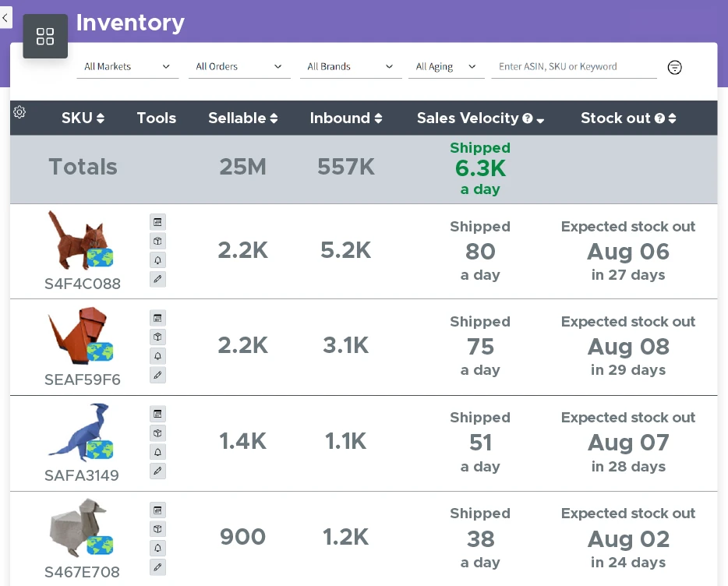The width and height of the screenshot is (728, 586).
Task: Expand the All Brands dropdown
Action: (351, 66)
